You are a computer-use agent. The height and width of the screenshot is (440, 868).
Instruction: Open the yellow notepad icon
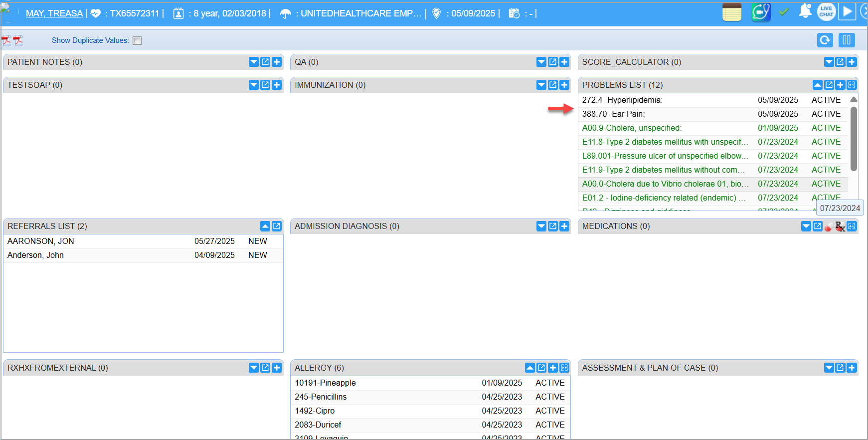coord(731,12)
